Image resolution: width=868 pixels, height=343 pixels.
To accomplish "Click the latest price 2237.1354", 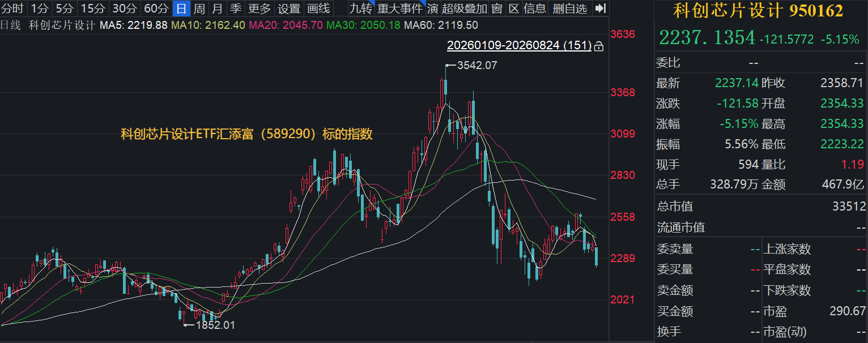I will pyautogui.click(x=707, y=38).
